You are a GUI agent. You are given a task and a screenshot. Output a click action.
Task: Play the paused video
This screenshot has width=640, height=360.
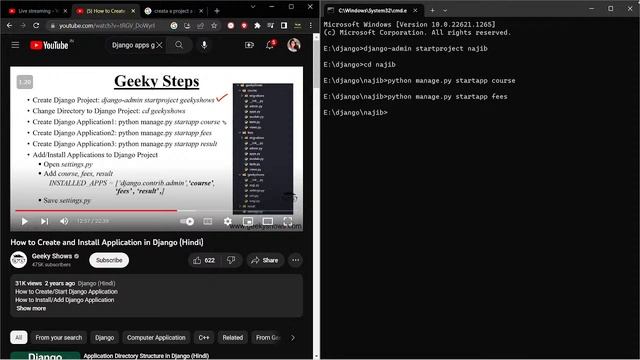coord(24,221)
